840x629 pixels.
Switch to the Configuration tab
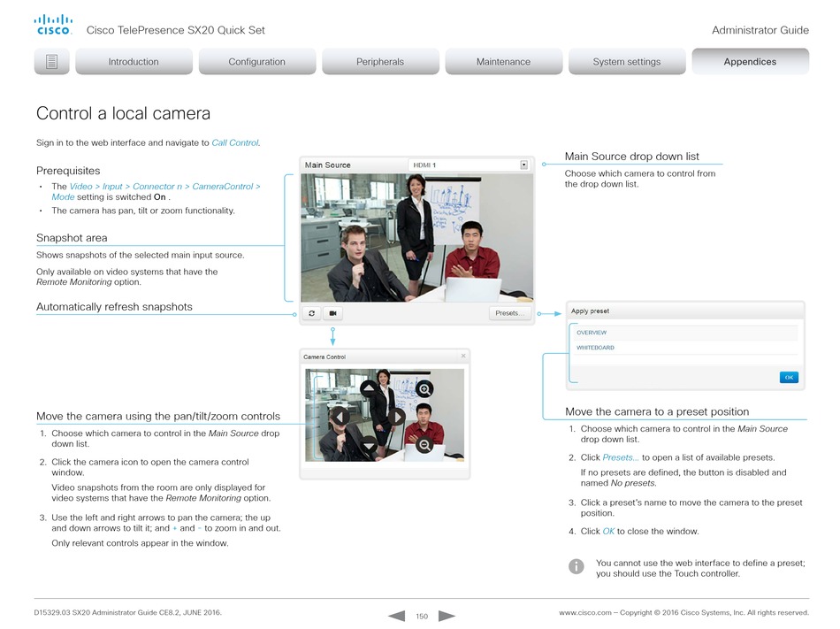257,62
